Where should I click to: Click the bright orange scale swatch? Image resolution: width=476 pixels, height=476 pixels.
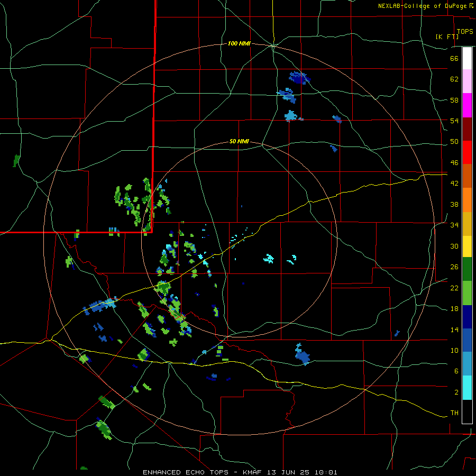(467, 200)
